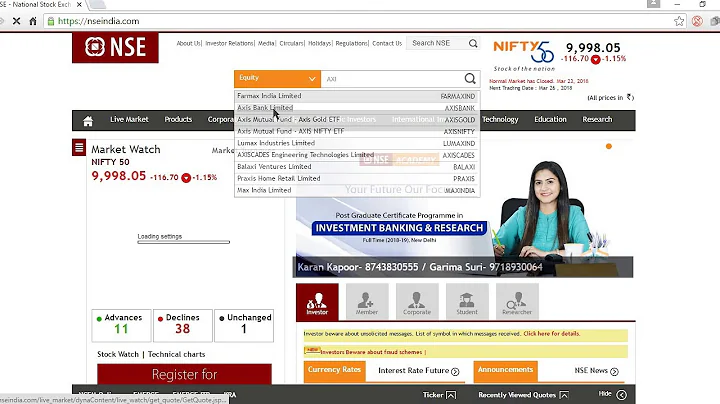Bookmark page with the star icon
This screenshot has width=720, height=404.
[x=679, y=21]
